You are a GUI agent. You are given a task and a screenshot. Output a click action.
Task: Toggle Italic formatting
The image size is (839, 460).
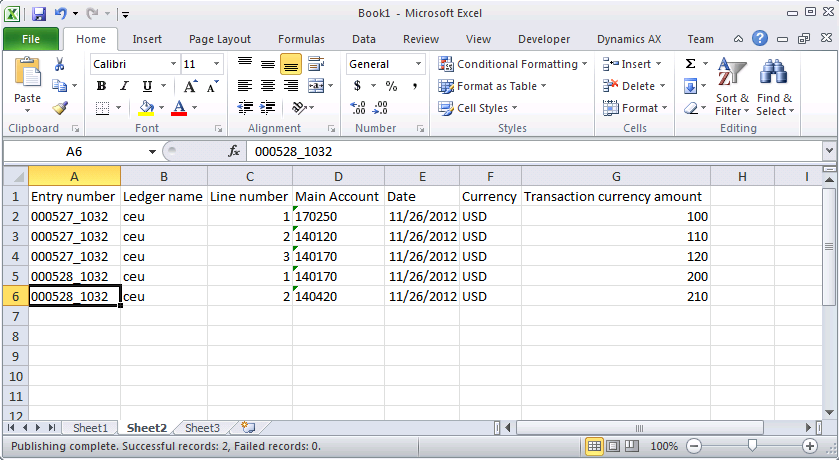pos(124,86)
